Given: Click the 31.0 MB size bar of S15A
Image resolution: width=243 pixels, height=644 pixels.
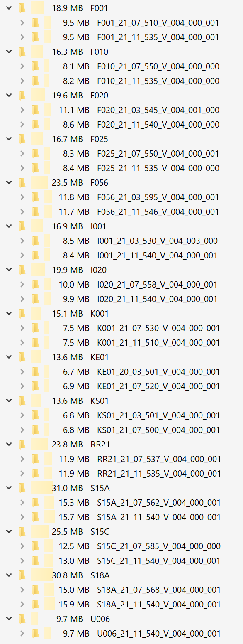Looking at the screenshot, I should tap(41, 488).
